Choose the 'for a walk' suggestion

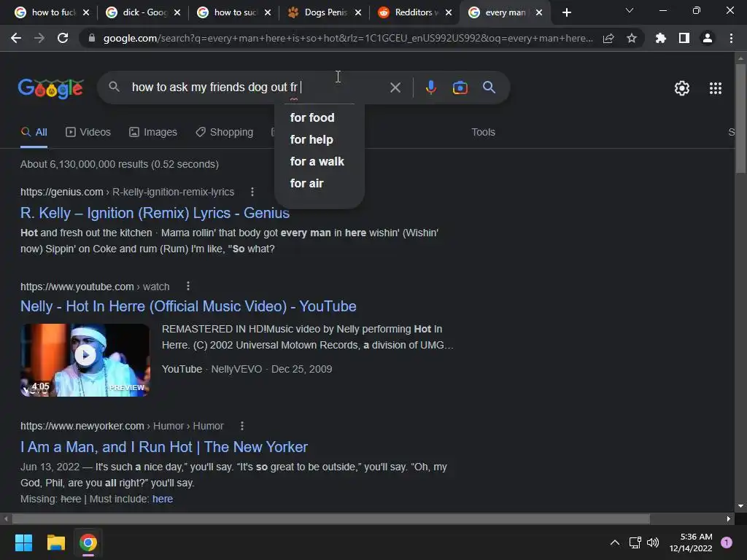click(317, 161)
